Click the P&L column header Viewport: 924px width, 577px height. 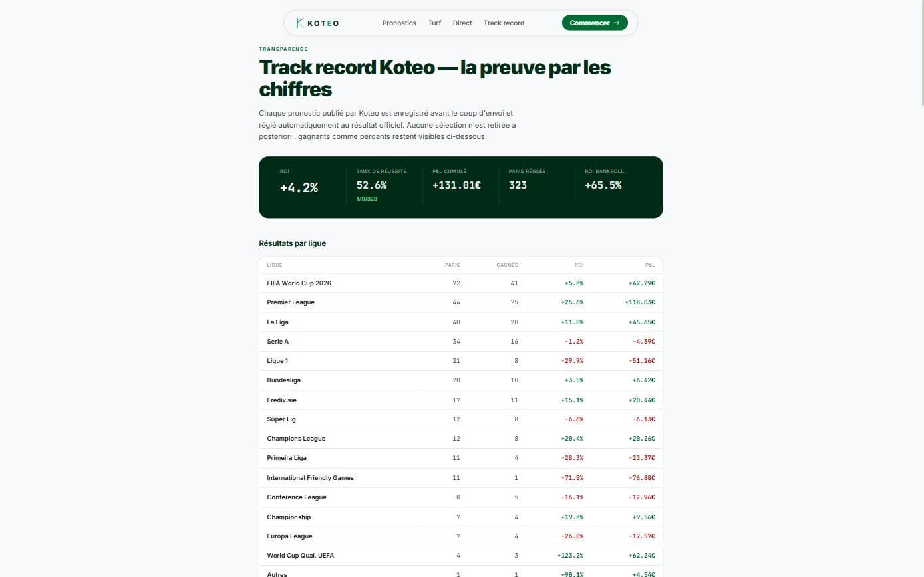[x=650, y=265]
